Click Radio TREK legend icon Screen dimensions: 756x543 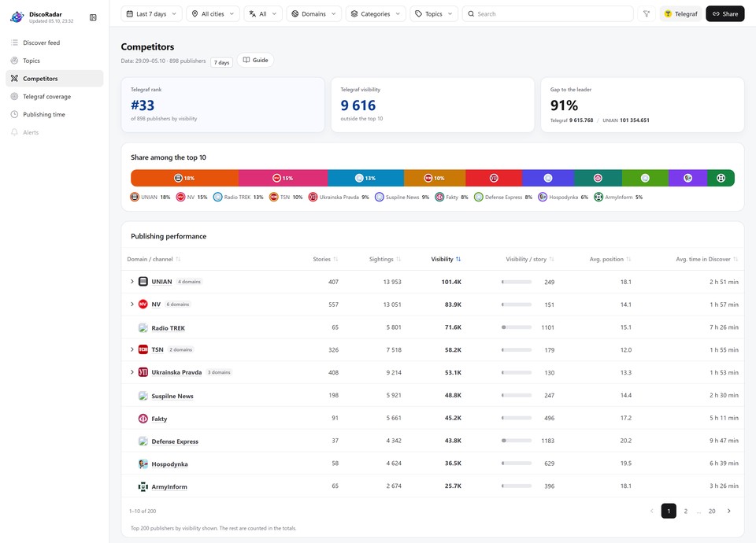(218, 197)
